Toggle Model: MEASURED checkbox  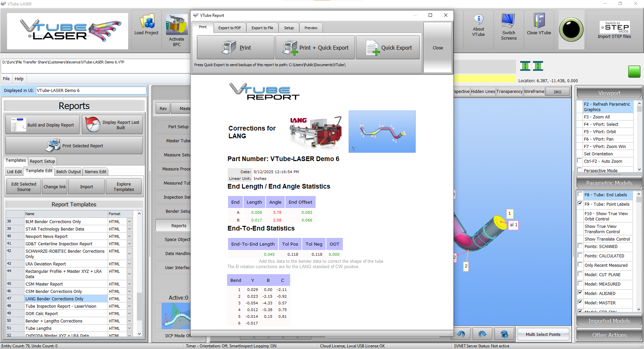pyautogui.click(x=580, y=284)
